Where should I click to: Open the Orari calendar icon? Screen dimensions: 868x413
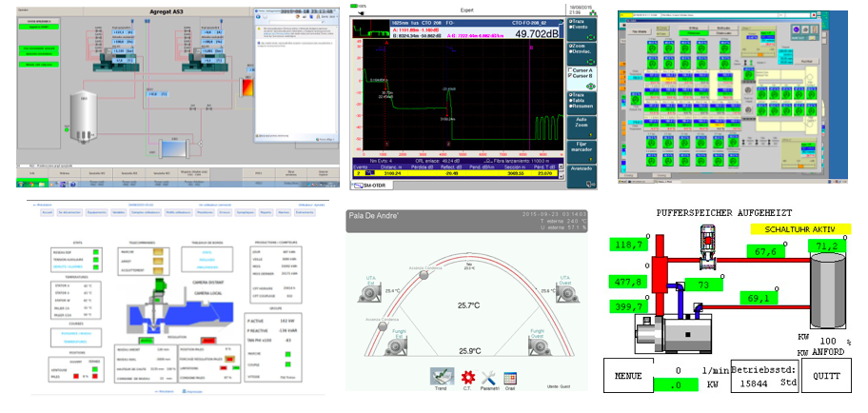click(510, 378)
